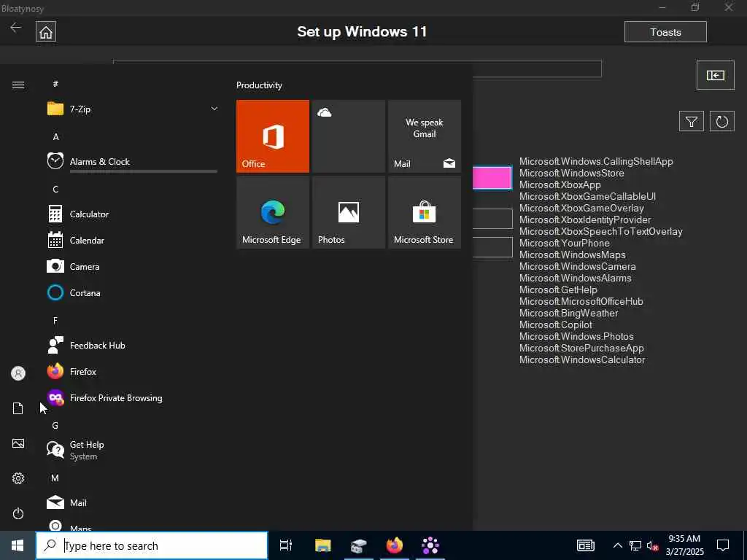Select the pink highlighted box
Image resolution: width=747 pixels, height=560 pixels.
click(x=492, y=178)
